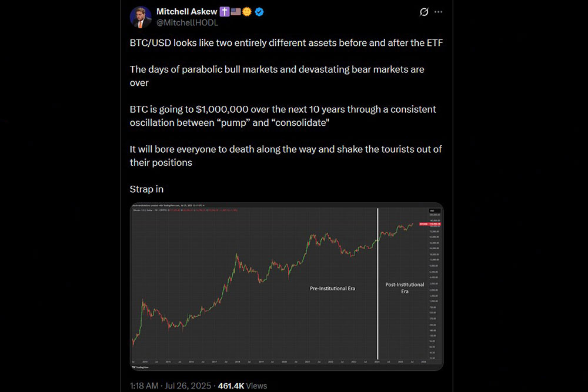Open the attached BTC chart image
This screenshot has width=588, height=392.
tap(286, 287)
